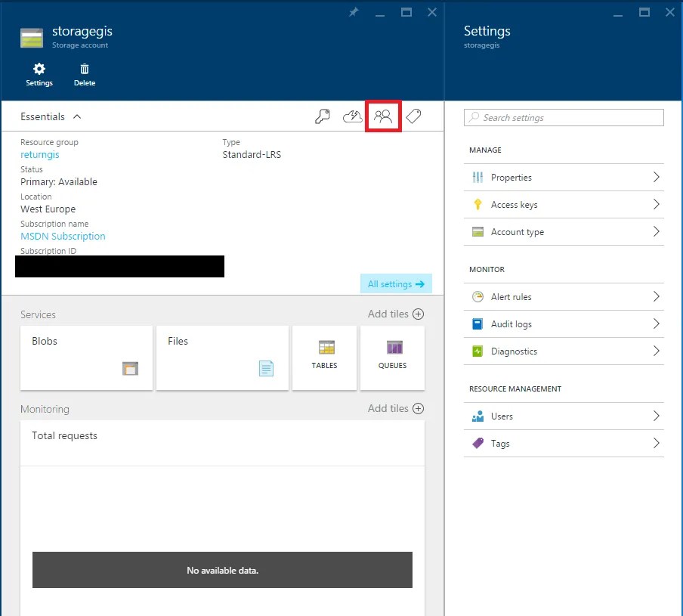Click the Search settings field
Viewport: 683px width, 616px height.
point(564,118)
